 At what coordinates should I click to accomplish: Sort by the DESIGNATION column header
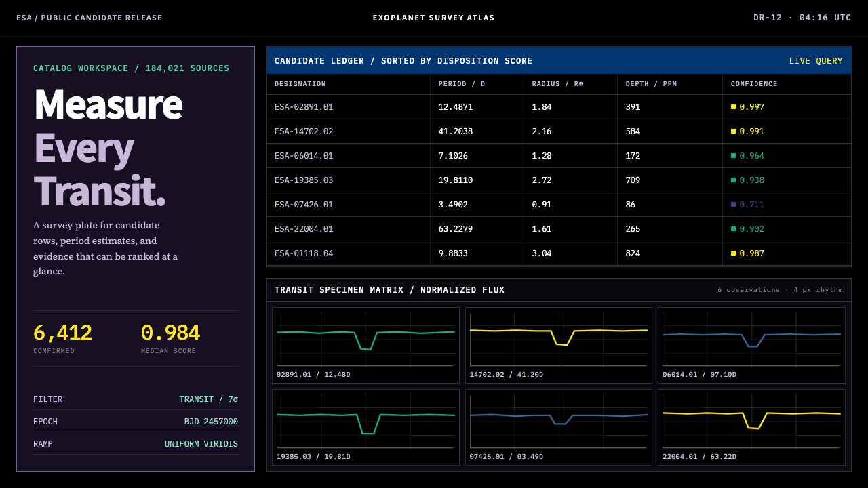coord(300,84)
